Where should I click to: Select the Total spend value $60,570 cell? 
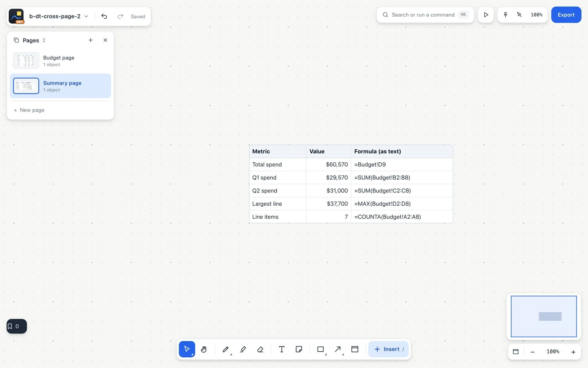coord(329,164)
